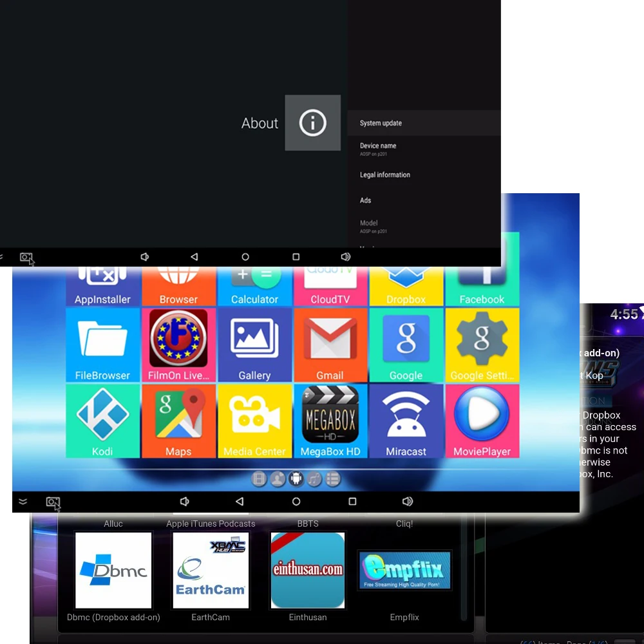Launch the AppInstaller app
The image size is (644, 644).
pos(102,287)
